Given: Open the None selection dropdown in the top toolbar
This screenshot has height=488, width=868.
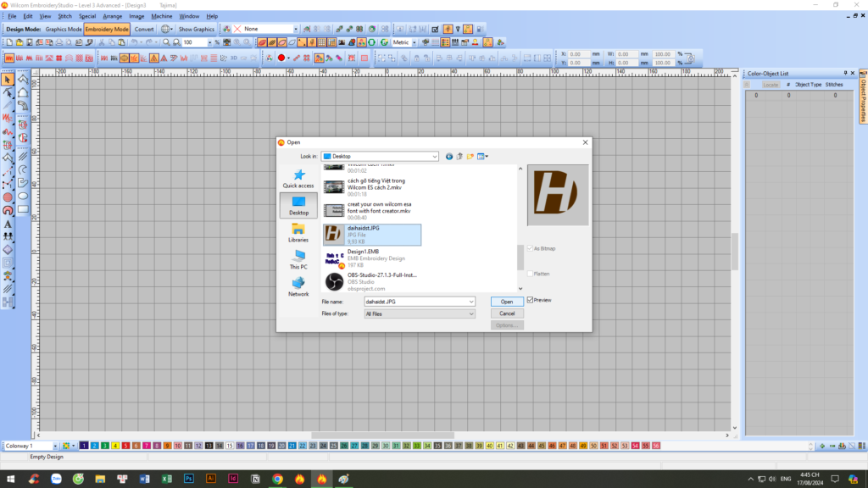Looking at the screenshot, I should point(296,29).
